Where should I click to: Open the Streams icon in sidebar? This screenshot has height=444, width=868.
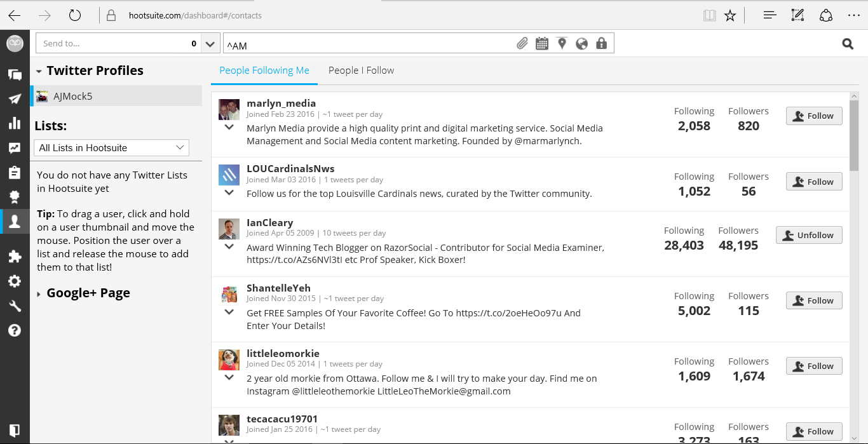15,74
